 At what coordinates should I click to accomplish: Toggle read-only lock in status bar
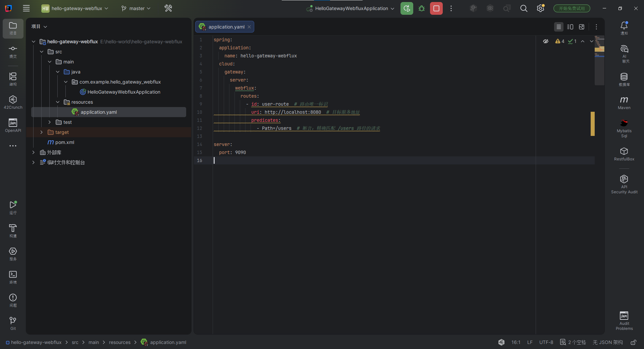[633, 342]
